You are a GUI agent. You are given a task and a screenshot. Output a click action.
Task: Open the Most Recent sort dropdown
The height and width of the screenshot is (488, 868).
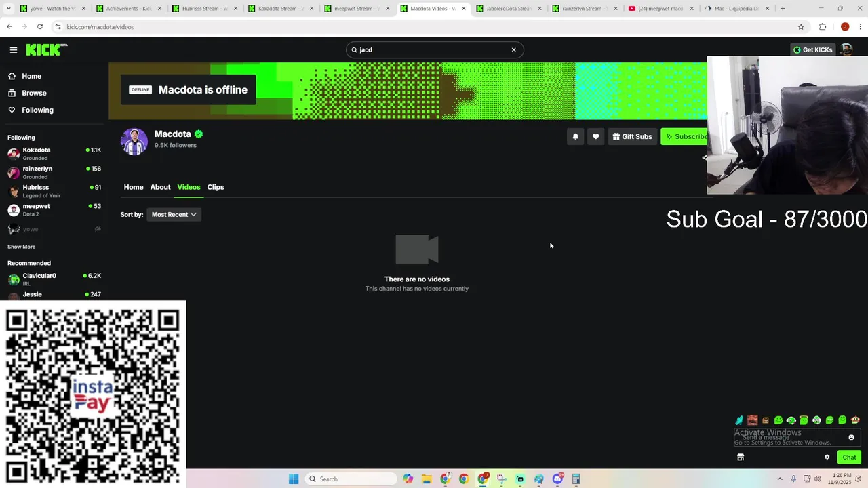click(174, 214)
